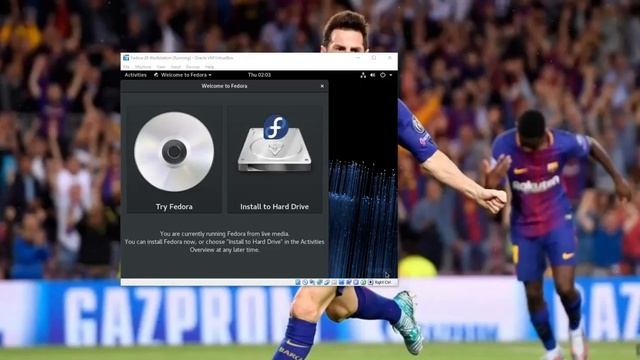Open the VirtualBox View menu

[161, 67]
